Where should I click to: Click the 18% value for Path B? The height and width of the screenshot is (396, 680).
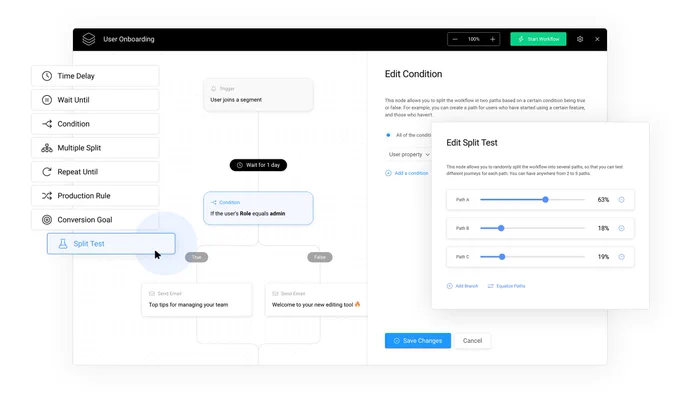(603, 228)
